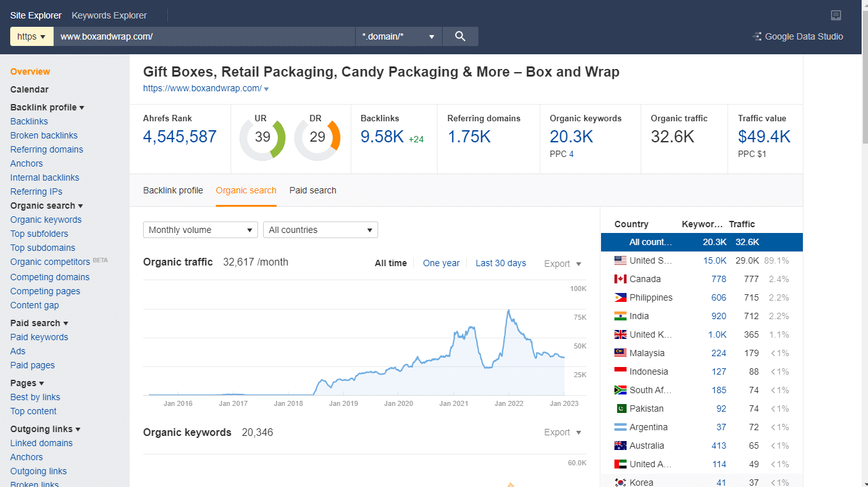The height and width of the screenshot is (487, 868).
Task: Select the All time range option
Action: coord(390,263)
